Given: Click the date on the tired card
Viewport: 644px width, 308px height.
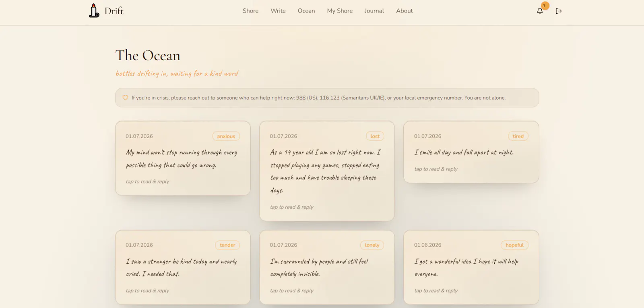Looking at the screenshot, I should 427,136.
